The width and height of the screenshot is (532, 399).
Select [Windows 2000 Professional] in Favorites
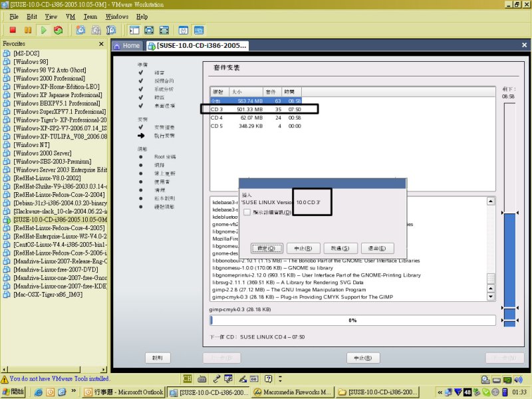coord(49,78)
